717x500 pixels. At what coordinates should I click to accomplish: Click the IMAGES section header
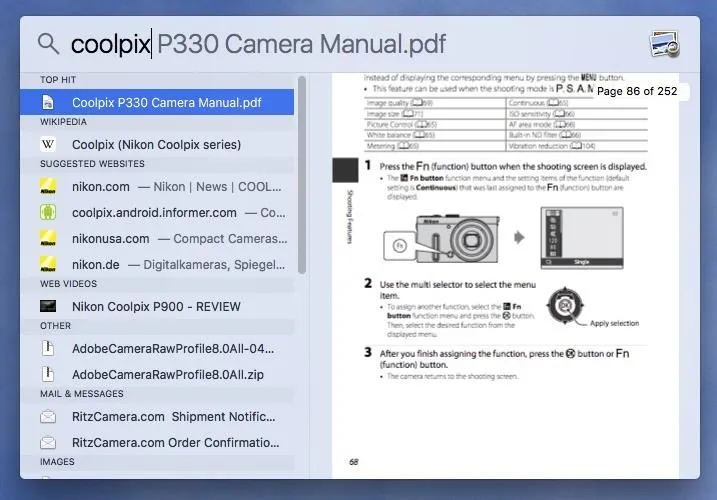tap(57, 462)
